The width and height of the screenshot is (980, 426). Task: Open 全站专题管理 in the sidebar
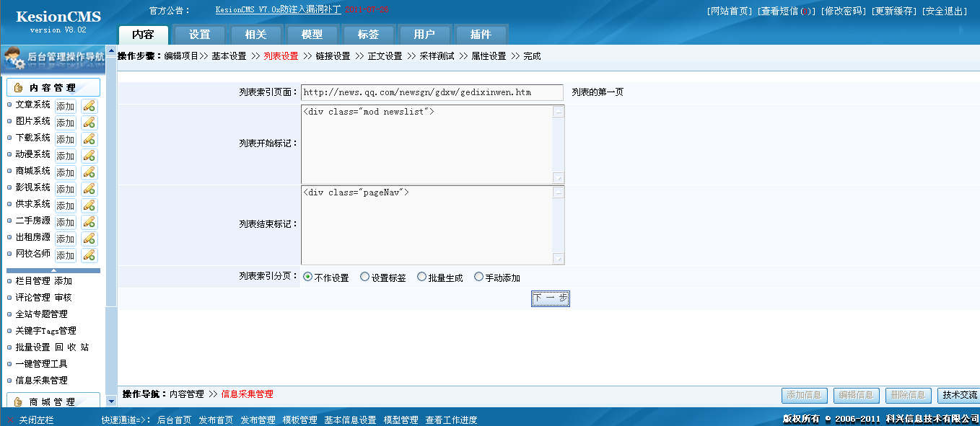click(x=41, y=314)
